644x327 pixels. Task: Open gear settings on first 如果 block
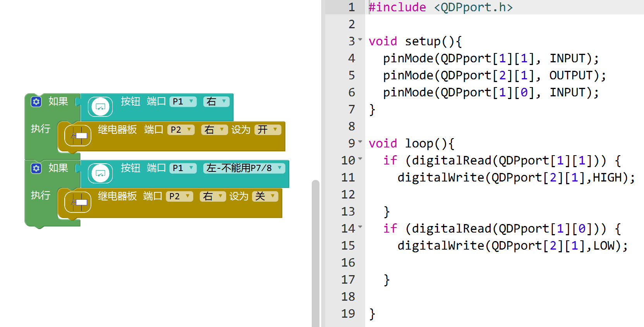[x=36, y=102]
